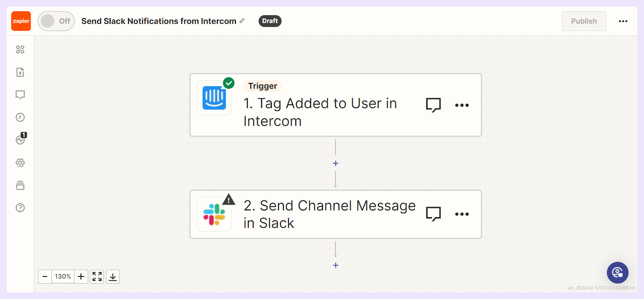Add comment on the Intercom trigger step
The width and height of the screenshot is (644, 299).
[433, 105]
